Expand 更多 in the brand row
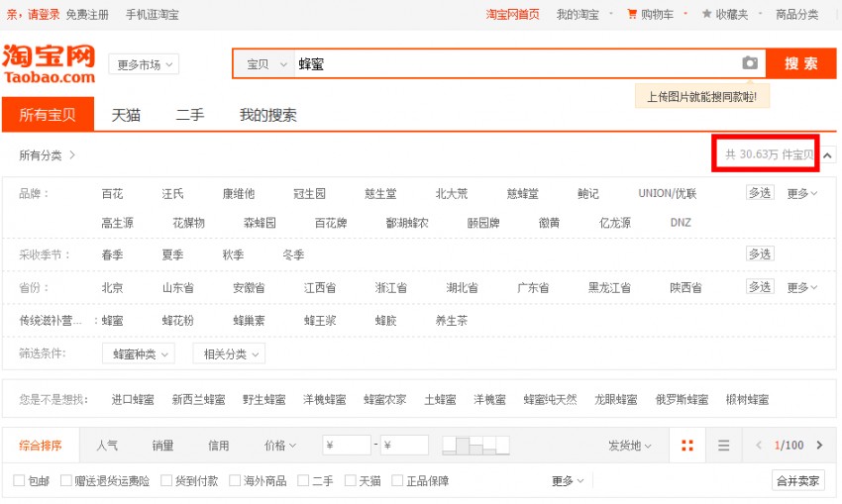Viewport: 842px width, 504px height. pos(801,193)
